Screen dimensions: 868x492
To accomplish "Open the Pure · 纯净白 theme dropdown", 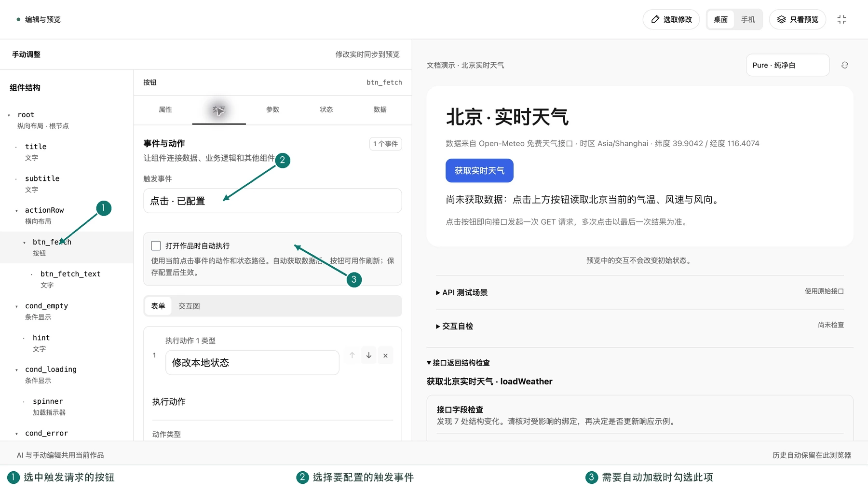I will click(x=787, y=65).
